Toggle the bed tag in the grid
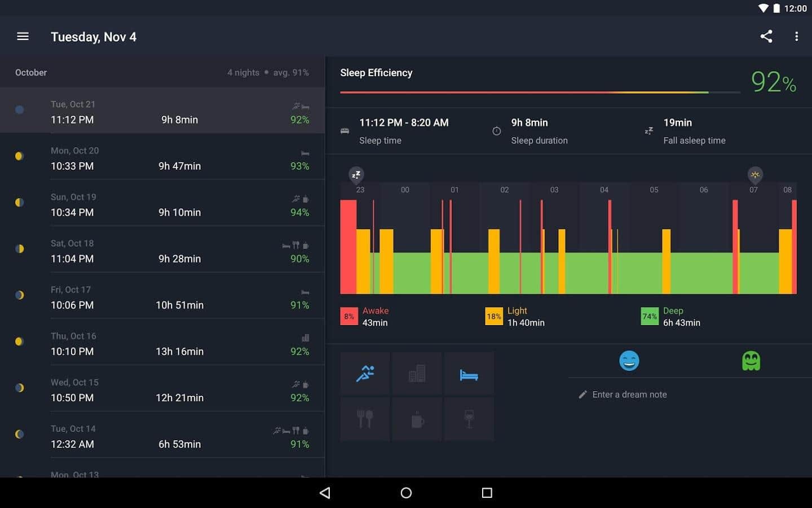This screenshot has width=812, height=508. tap(469, 373)
